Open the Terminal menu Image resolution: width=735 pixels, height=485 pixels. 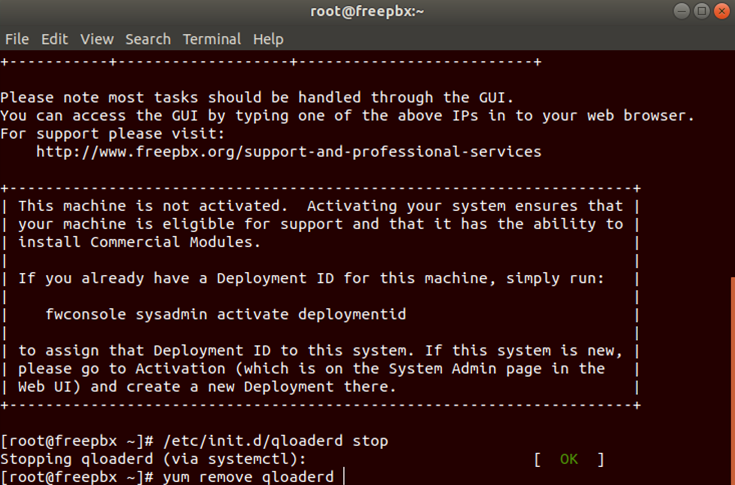tap(212, 39)
